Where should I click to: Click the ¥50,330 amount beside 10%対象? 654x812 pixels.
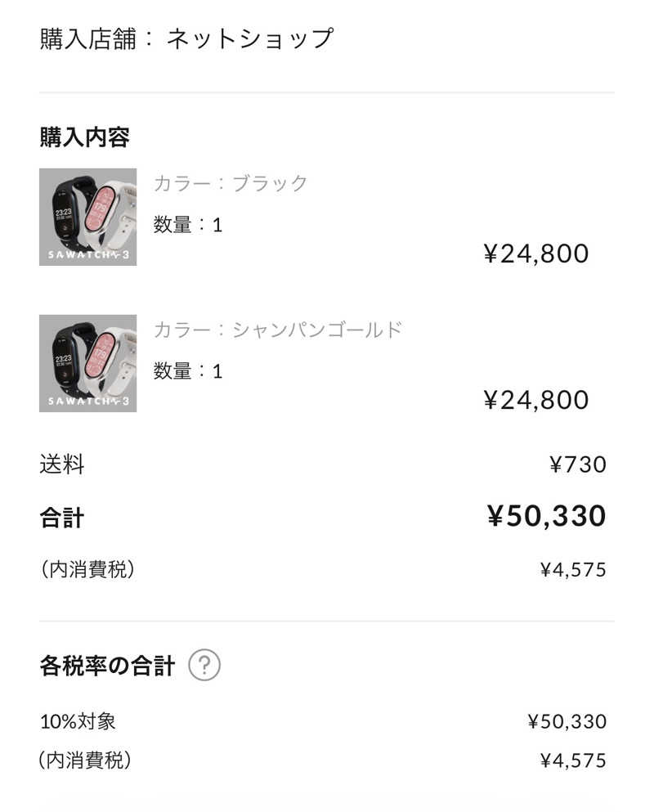coord(567,721)
